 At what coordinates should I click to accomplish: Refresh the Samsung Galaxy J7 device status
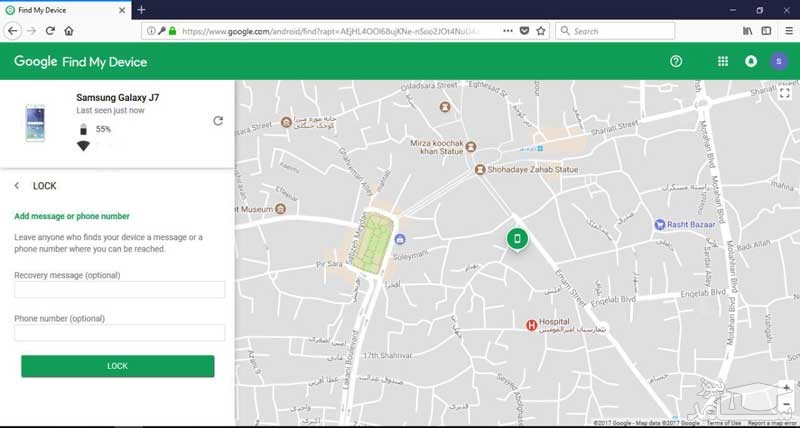tap(218, 121)
